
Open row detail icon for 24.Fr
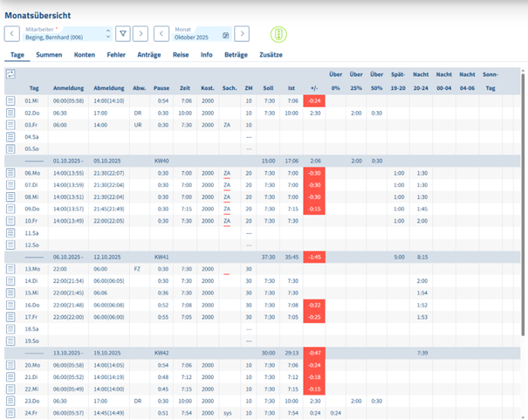pos(10,411)
